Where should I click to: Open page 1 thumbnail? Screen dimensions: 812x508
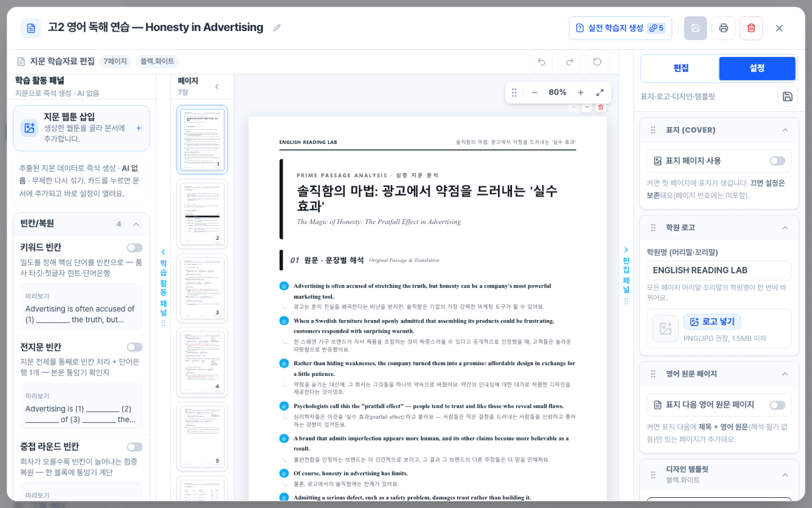(202, 140)
